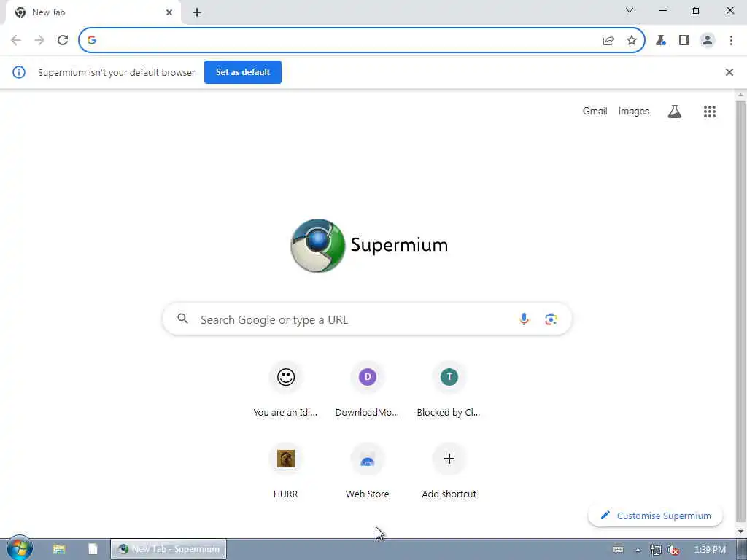Close the New Tab tab
Viewport: 747px width, 560px height.
(x=169, y=12)
